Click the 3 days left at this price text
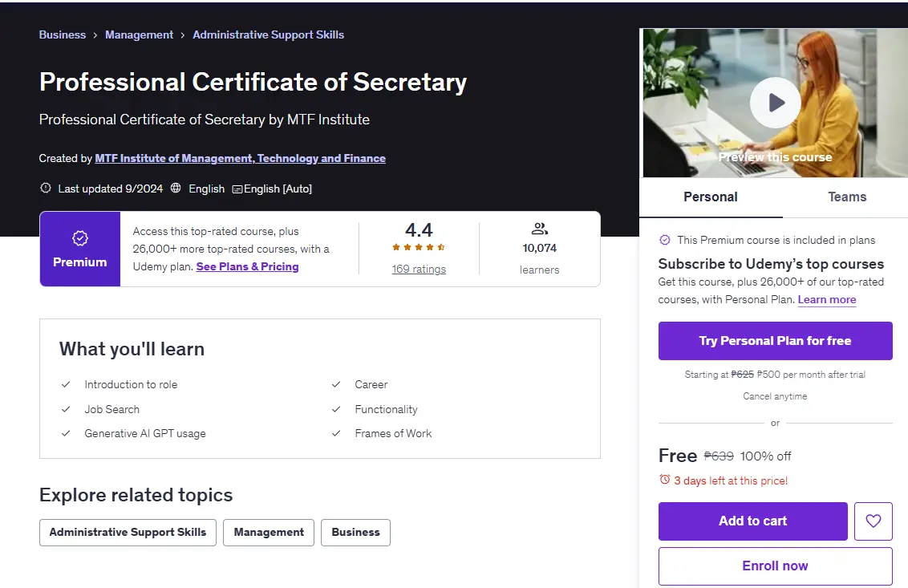This screenshot has height=588, width=908. 731,481
